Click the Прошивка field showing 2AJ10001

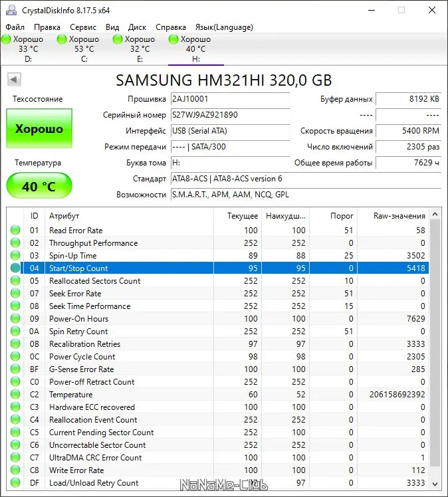tap(230, 99)
